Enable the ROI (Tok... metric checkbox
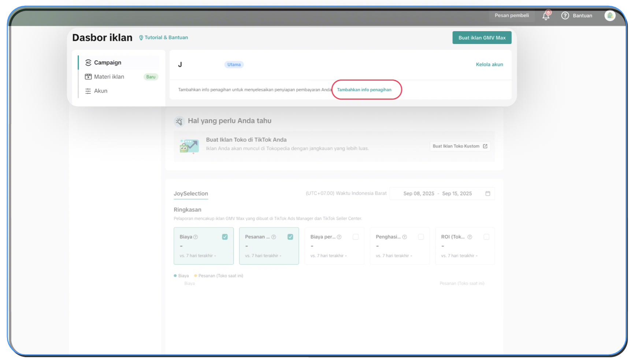The height and width of the screenshot is (364, 635). tap(486, 237)
